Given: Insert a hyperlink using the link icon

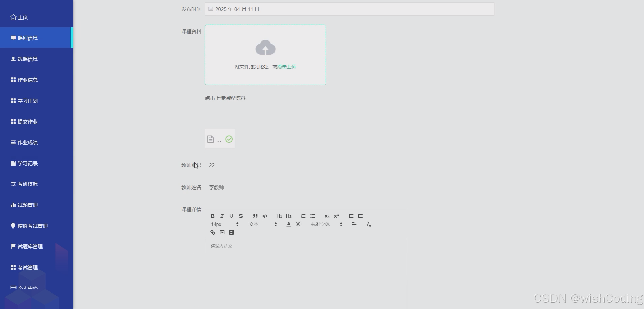Looking at the screenshot, I should pyautogui.click(x=212, y=232).
